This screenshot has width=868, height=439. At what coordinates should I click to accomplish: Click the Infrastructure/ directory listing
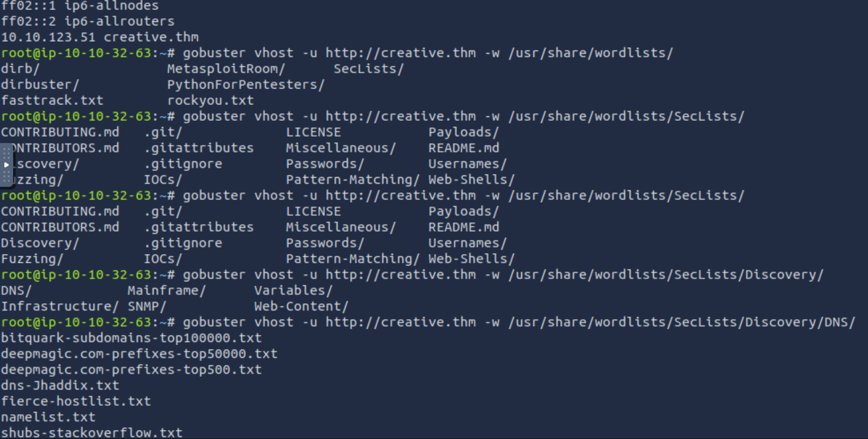coord(59,306)
